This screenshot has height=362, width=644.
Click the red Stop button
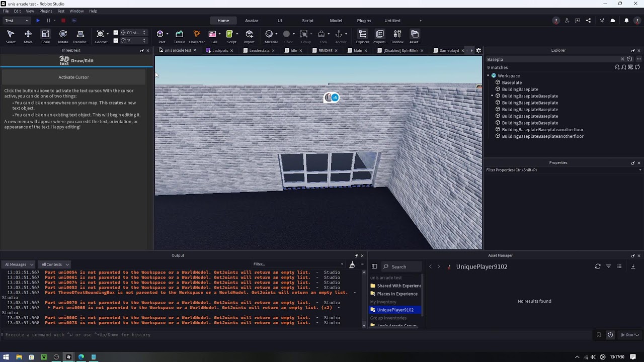[x=63, y=21]
